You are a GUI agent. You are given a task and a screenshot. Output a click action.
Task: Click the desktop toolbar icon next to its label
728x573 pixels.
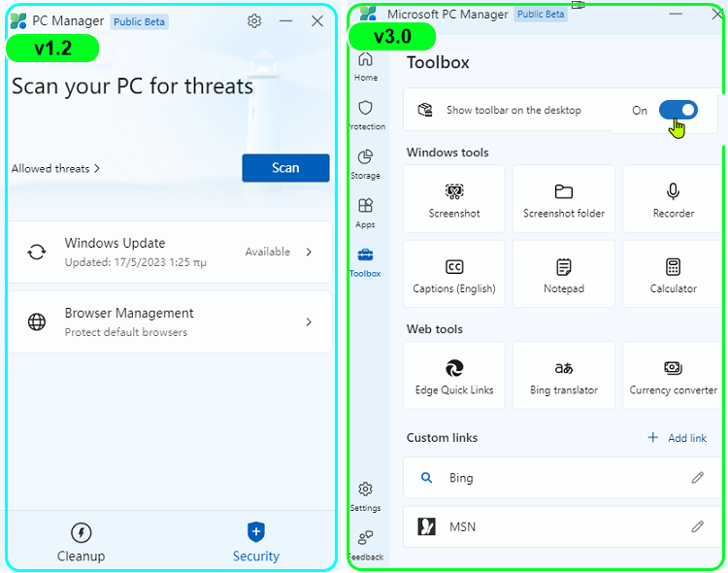pyautogui.click(x=425, y=110)
